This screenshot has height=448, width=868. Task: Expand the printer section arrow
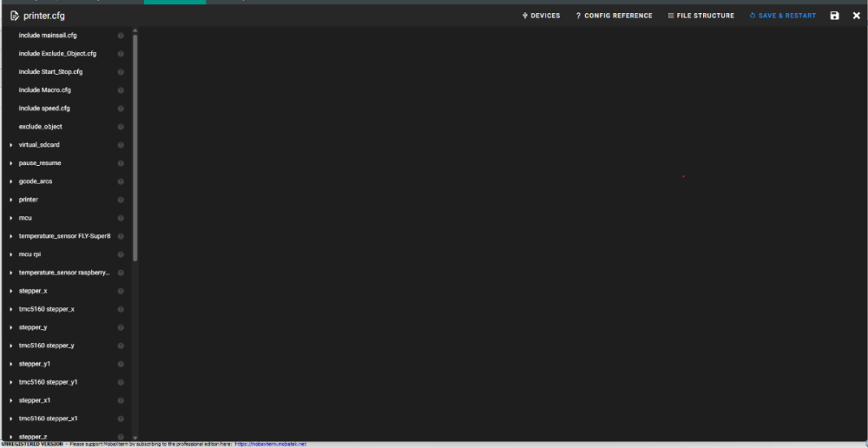pyautogui.click(x=11, y=200)
